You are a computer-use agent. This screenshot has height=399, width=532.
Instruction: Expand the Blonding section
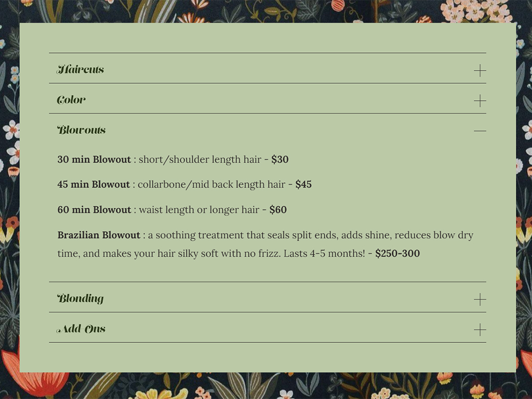pos(82,299)
